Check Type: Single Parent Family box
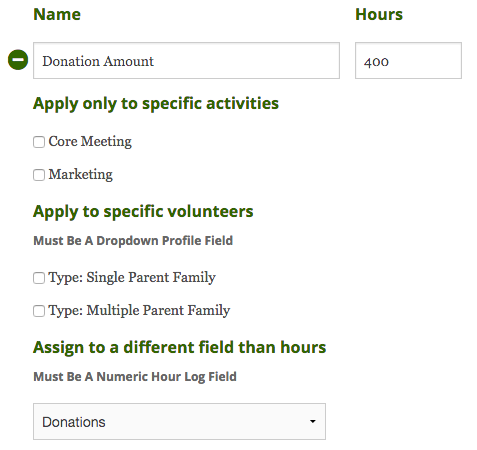The image size is (477, 450). coord(39,278)
